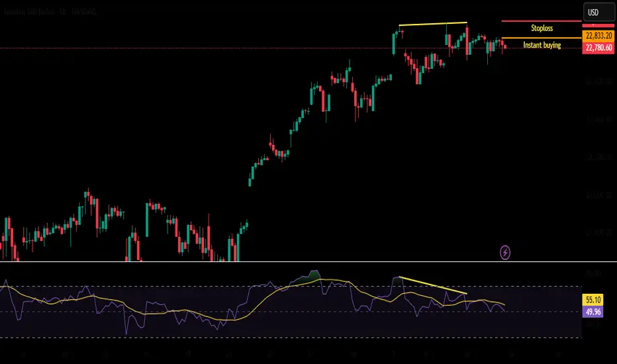Select the 49.96 purple RSI value label
Screen dimensions: 617x364
pyautogui.click(x=593, y=312)
